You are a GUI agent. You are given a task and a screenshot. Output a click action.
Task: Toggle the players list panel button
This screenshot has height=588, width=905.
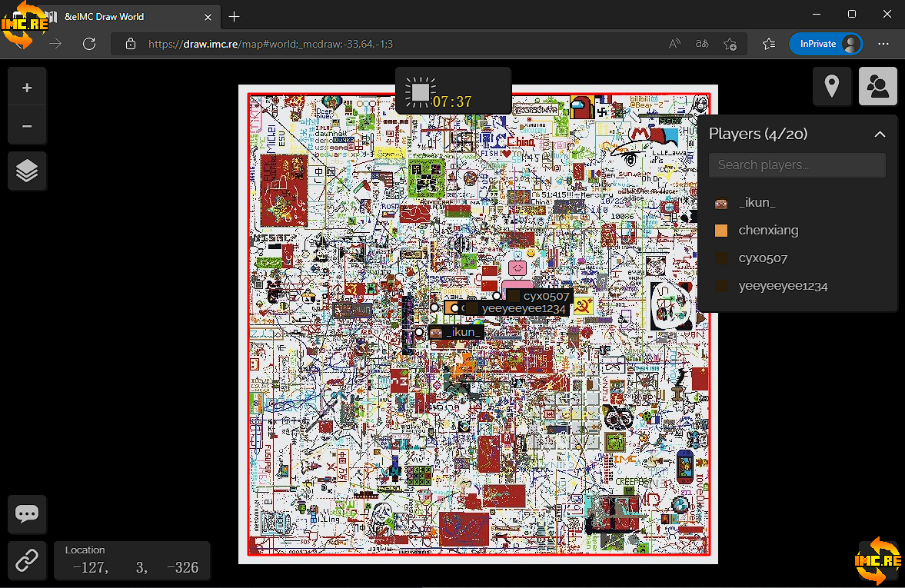(877, 86)
